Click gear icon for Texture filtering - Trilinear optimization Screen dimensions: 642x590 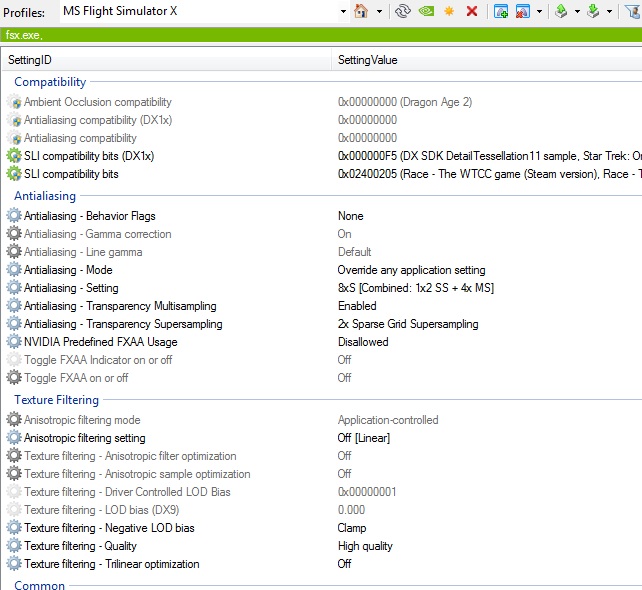pyautogui.click(x=14, y=563)
